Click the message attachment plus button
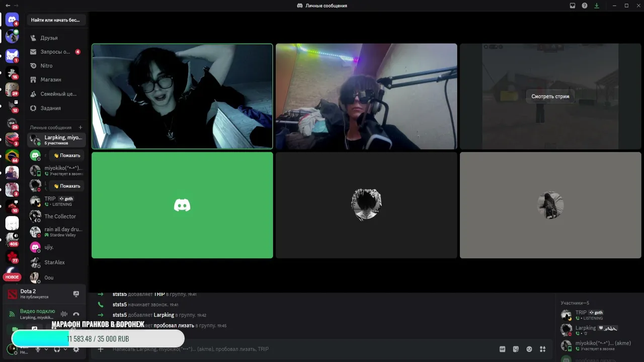The image size is (644, 362). [101, 349]
